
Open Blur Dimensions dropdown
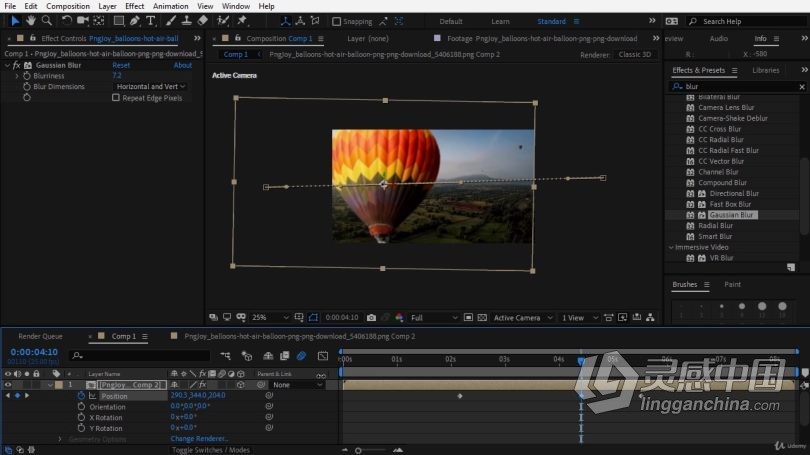point(150,86)
